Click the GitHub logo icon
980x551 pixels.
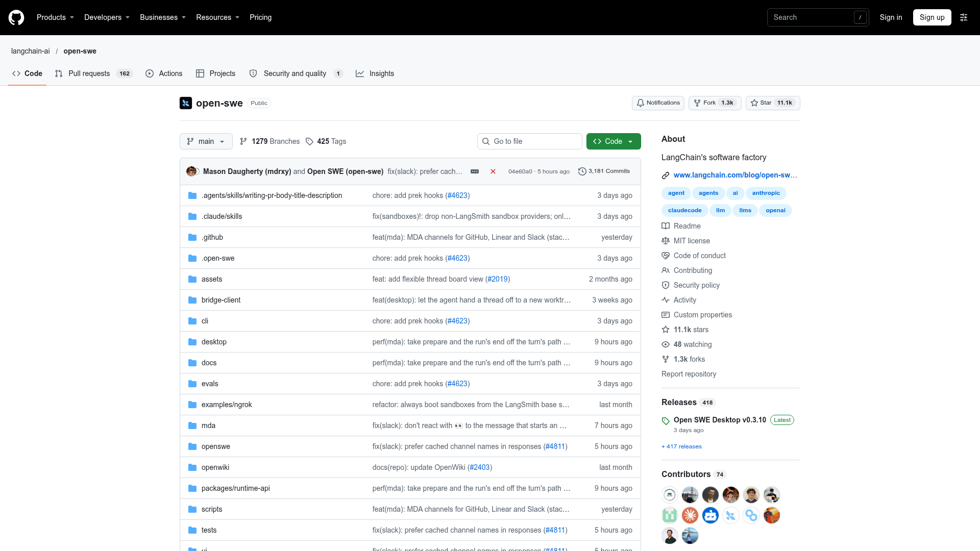pyautogui.click(x=16, y=17)
